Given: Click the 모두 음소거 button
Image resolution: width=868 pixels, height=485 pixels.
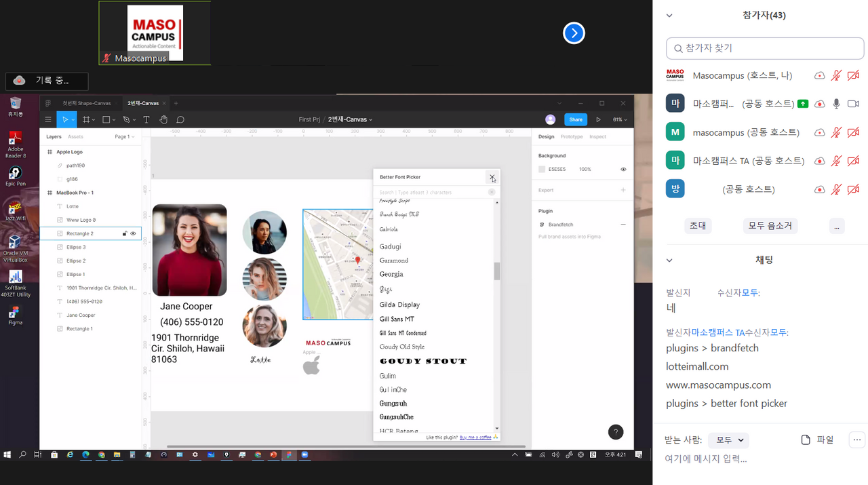Looking at the screenshot, I should [770, 226].
